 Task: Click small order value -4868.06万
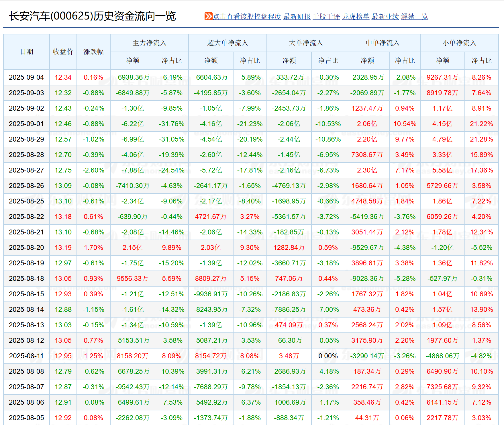(x=443, y=356)
